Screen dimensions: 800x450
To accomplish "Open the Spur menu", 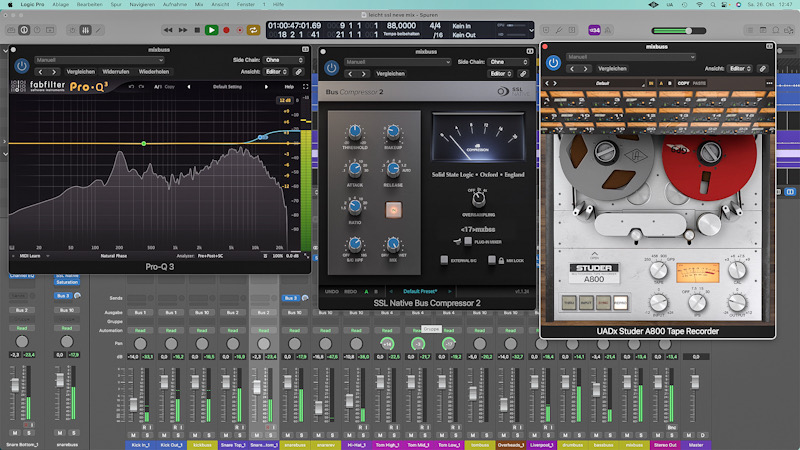I will point(116,4).
